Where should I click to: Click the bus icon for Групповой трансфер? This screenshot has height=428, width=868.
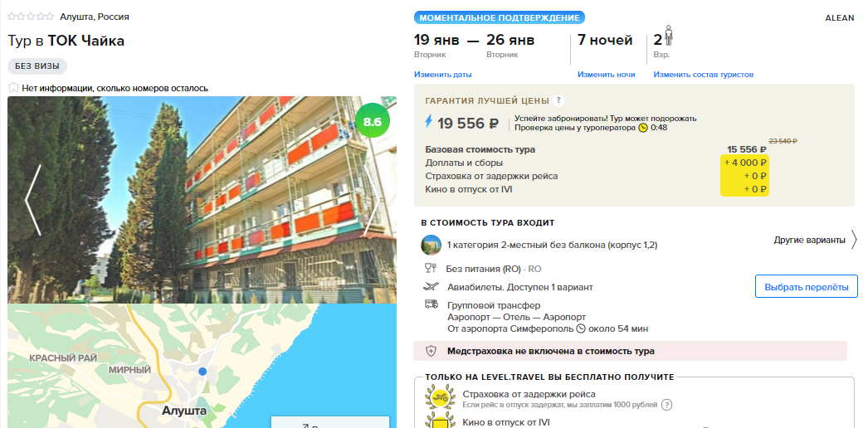click(x=431, y=304)
